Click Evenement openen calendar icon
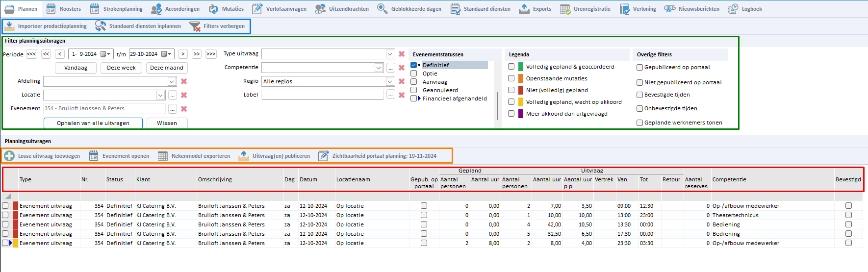The image size is (868, 272). pos(94,156)
